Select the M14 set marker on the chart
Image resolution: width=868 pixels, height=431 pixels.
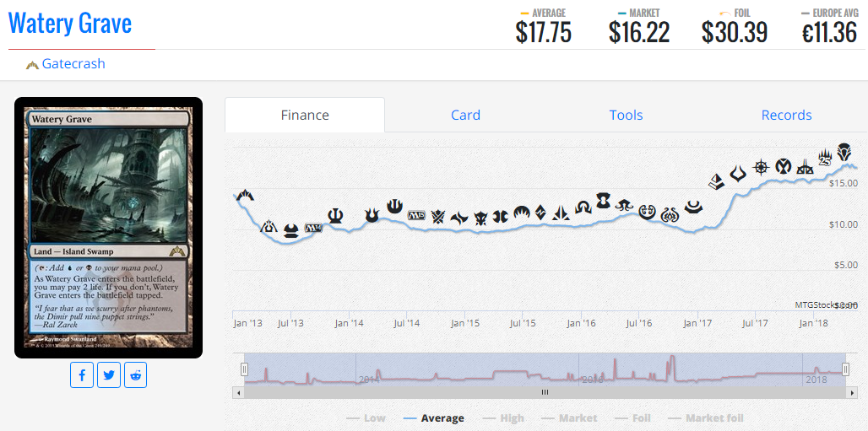313,228
